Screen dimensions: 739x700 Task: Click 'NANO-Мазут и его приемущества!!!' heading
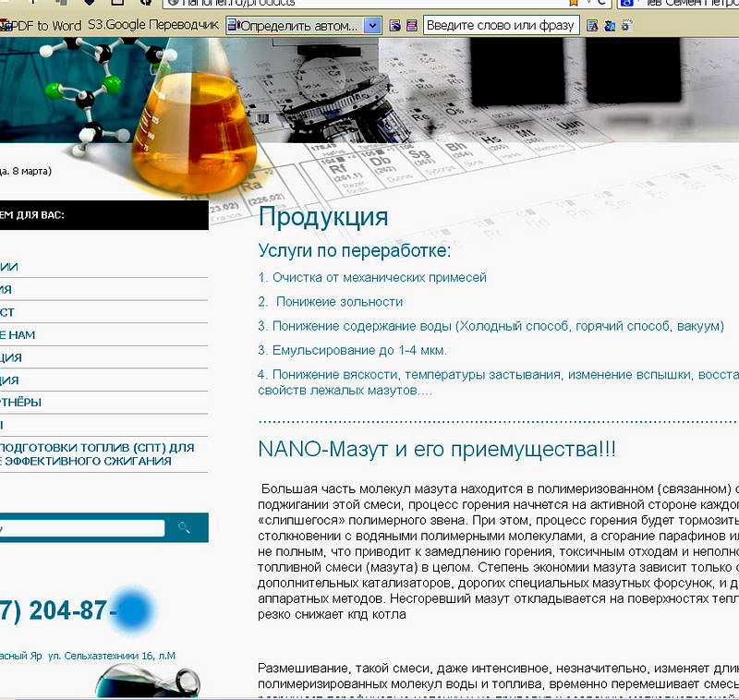[437, 450]
